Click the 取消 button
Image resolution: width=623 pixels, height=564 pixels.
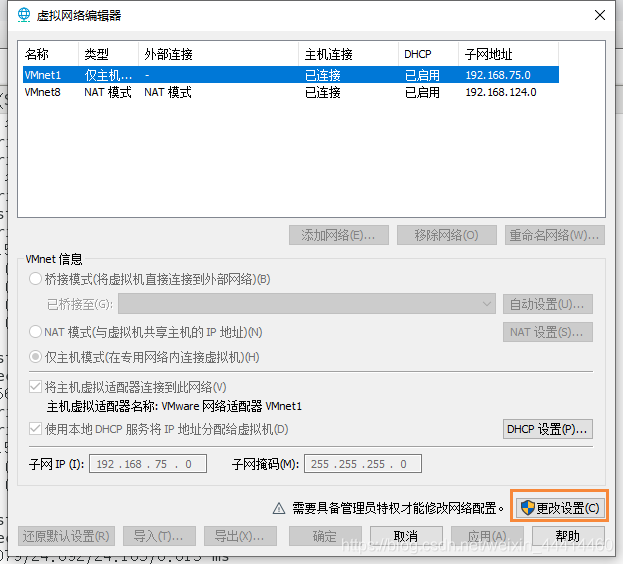point(406,536)
